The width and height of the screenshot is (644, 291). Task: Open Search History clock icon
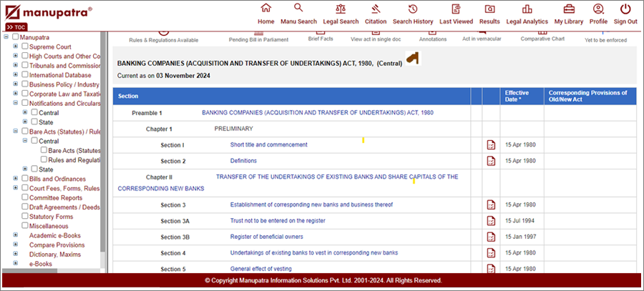[x=413, y=9]
